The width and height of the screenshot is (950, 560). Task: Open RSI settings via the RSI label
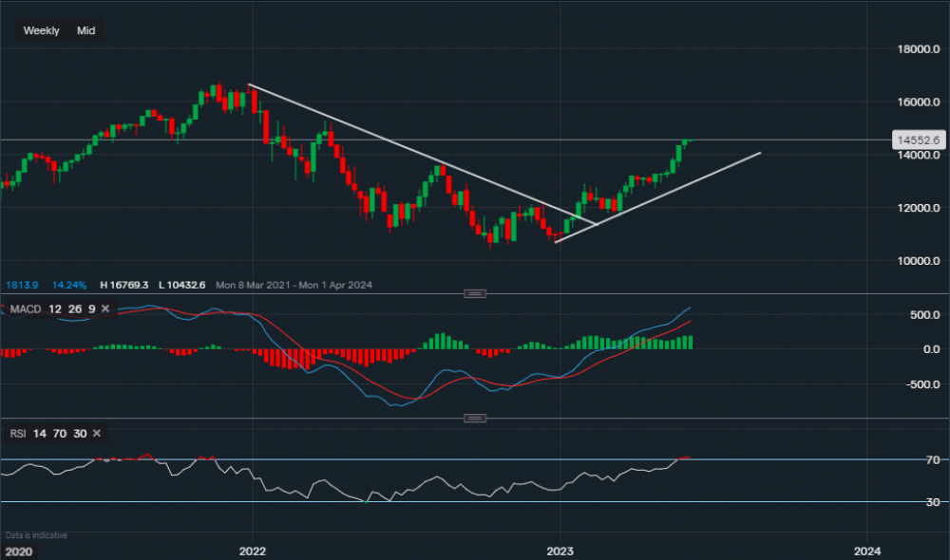[x=18, y=434]
